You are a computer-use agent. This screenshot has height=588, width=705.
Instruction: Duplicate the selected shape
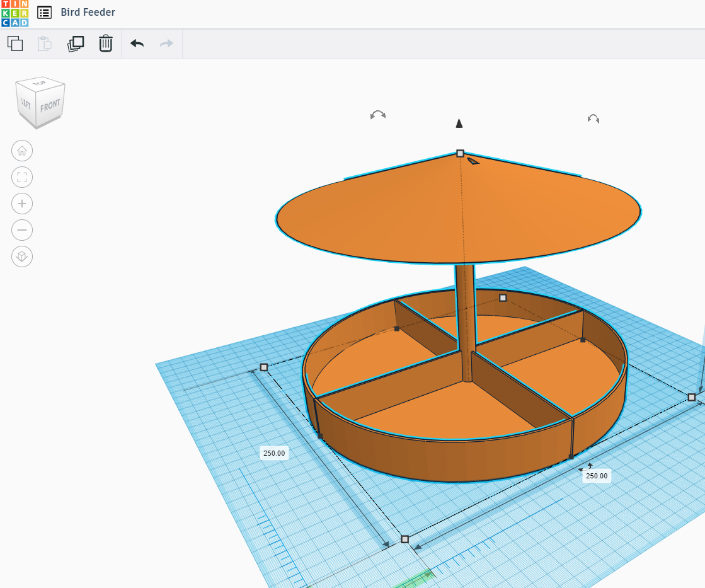[76, 43]
